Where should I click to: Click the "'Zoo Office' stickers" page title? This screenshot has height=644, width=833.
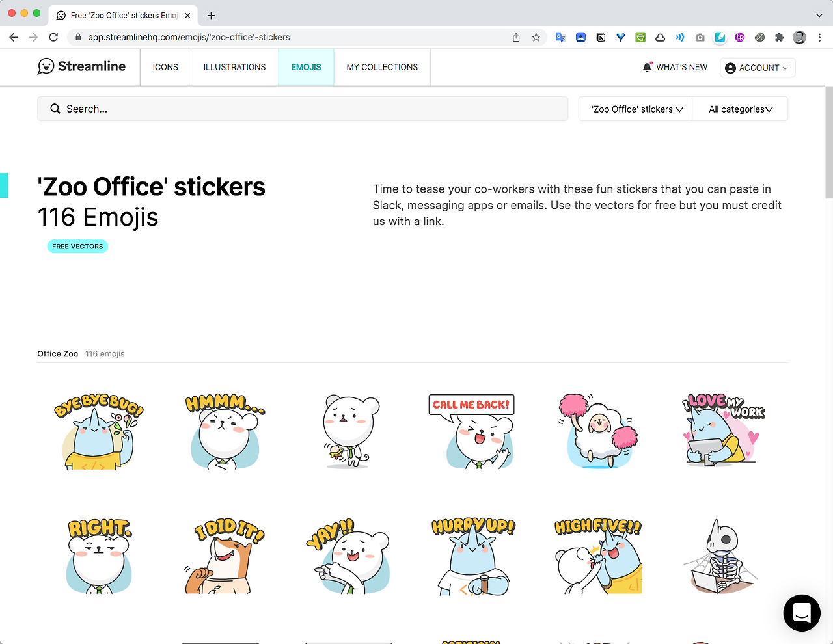152,187
